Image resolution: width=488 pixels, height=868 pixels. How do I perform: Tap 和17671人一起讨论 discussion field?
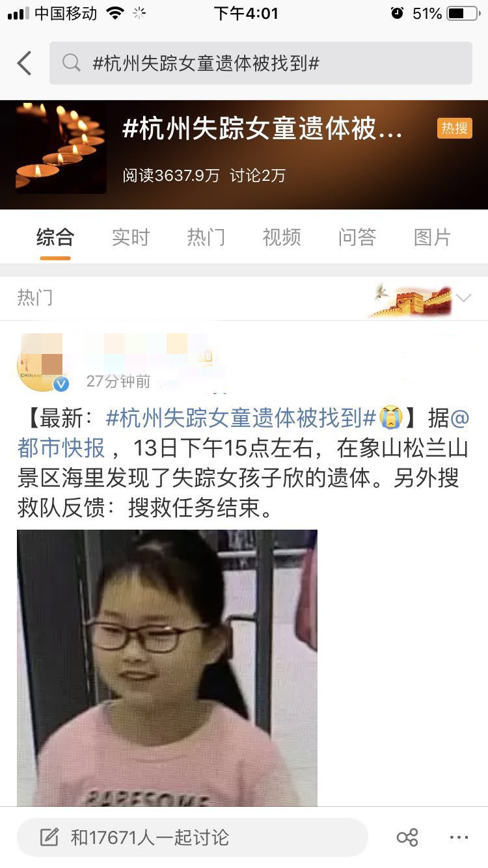coord(193,837)
